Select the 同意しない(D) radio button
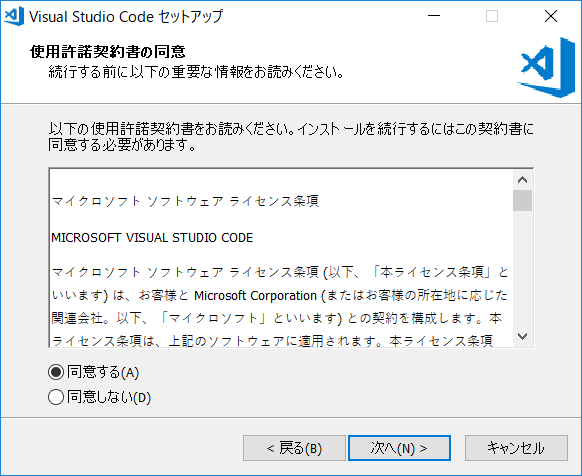The image size is (582, 476). pos(56,397)
